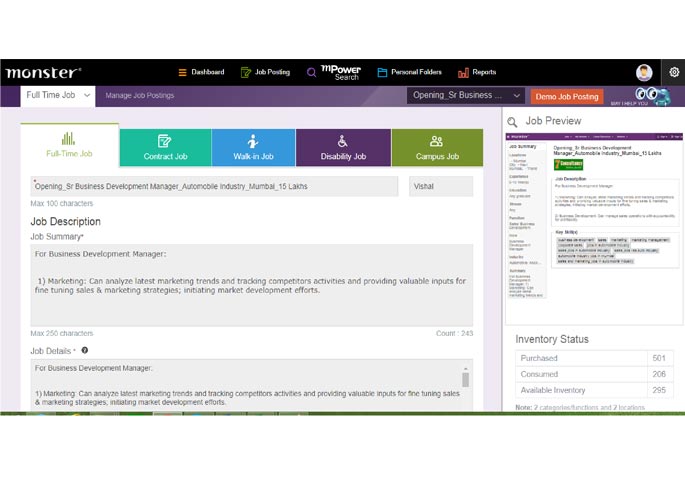The height and width of the screenshot is (500, 685).
Task: Click the Max 100 characters hint
Action: (62, 203)
